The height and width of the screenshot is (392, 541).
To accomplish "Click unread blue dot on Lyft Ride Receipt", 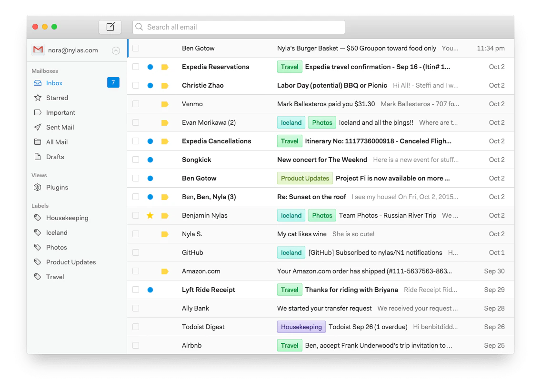I will tap(150, 290).
